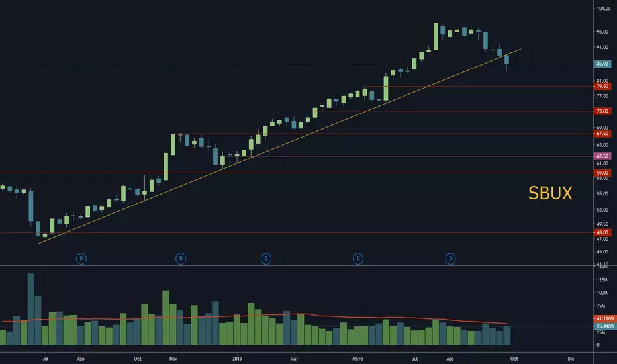Click the Mayo time axis label

click(x=357, y=359)
